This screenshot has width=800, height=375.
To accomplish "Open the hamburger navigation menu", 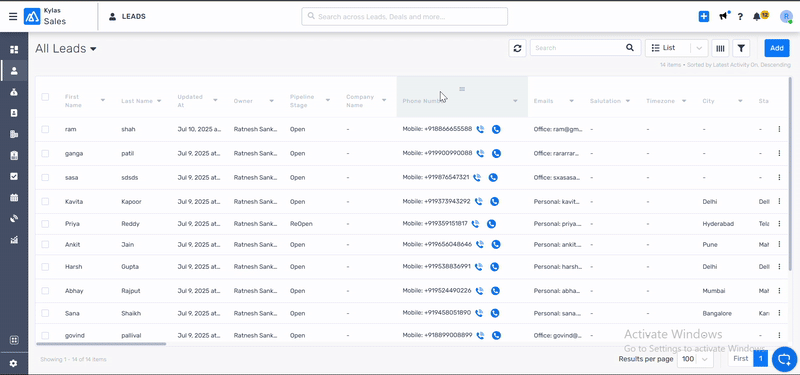I will [x=13, y=16].
